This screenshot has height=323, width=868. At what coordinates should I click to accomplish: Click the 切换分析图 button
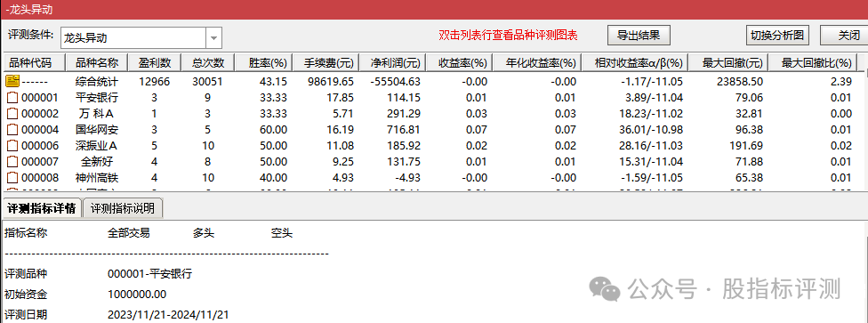point(776,36)
